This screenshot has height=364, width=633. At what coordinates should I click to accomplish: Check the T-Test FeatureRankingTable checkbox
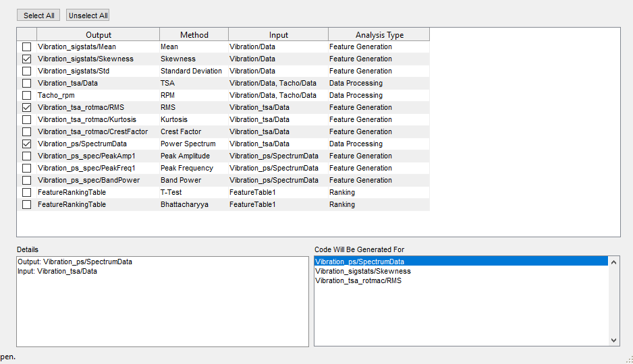coord(27,193)
